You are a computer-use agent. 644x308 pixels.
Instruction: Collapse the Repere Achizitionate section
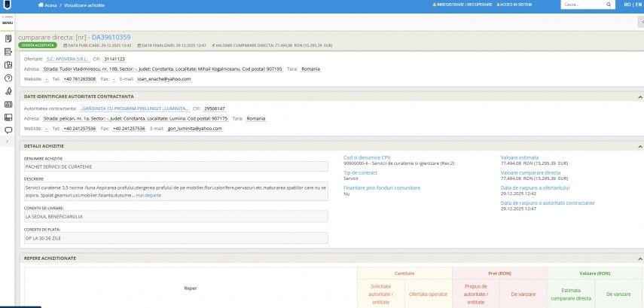click(x=639, y=258)
